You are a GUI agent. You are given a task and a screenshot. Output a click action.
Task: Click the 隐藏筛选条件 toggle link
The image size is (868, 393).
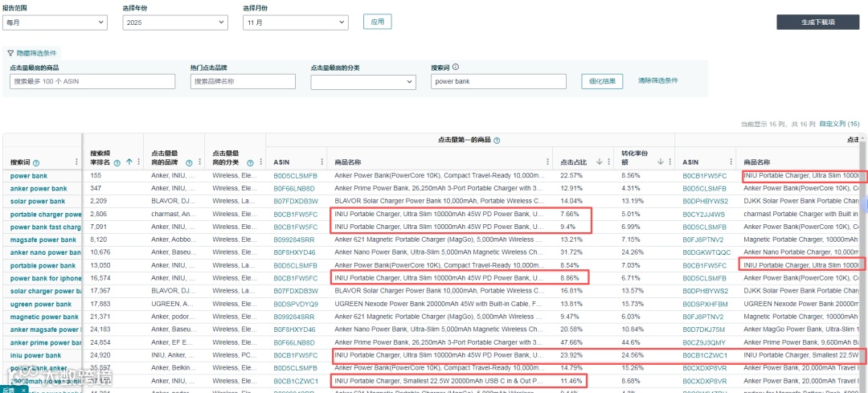(36, 54)
